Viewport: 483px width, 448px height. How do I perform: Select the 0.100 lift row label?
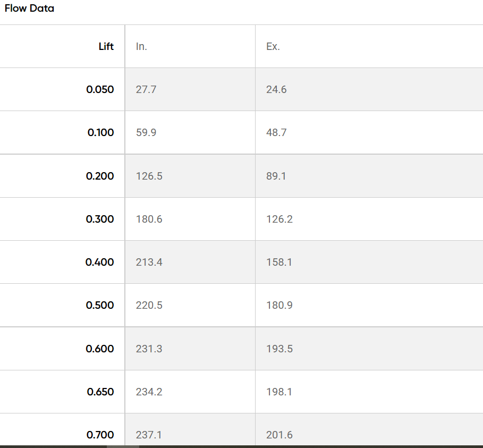(x=100, y=132)
